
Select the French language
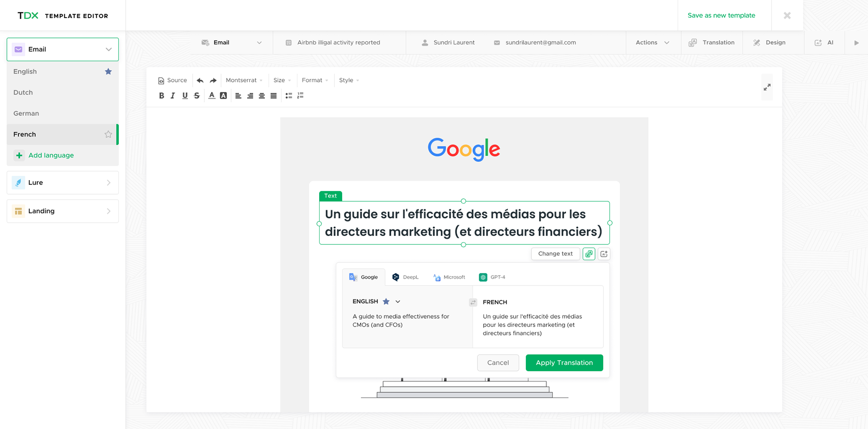tap(63, 134)
